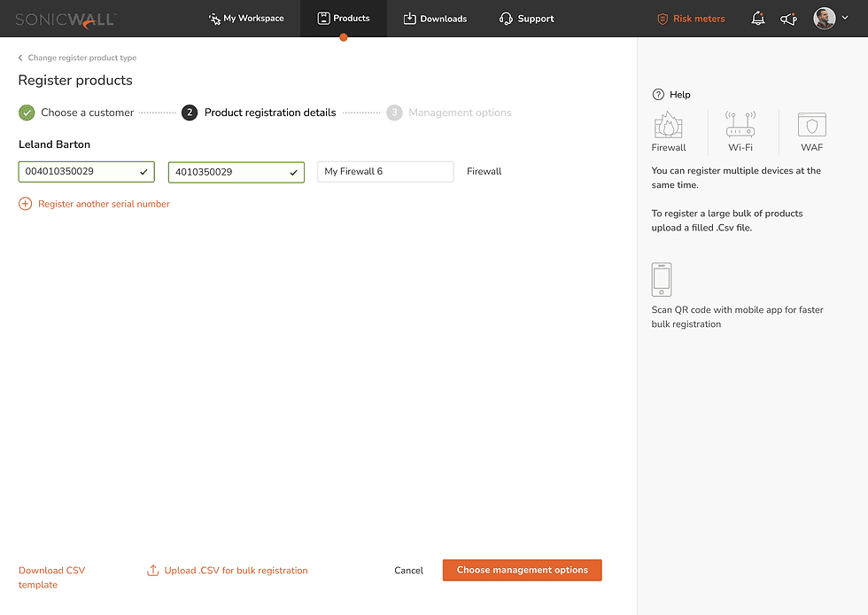Click the back chevron arrow icon

click(x=20, y=58)
